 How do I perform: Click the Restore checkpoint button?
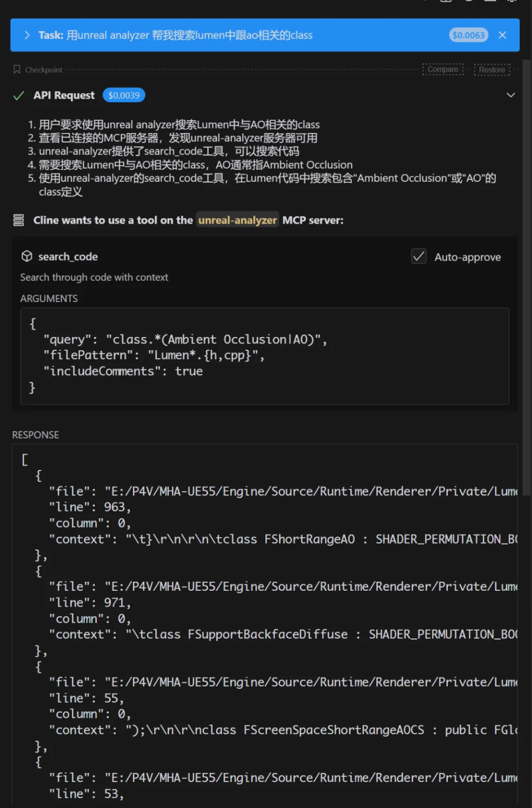tap(492, 70)
